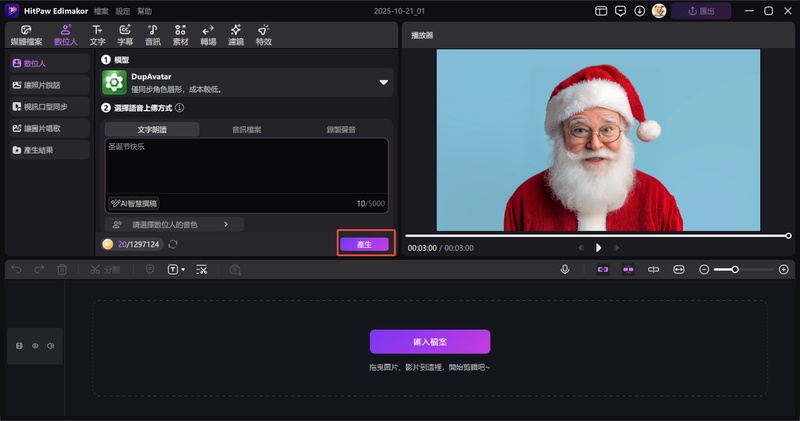Click the download icon in title bar
Viewport: 800px width, 421px height.
639,10
